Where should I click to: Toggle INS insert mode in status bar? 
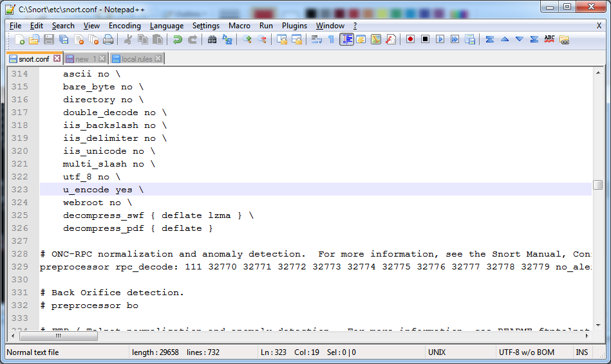581,352
